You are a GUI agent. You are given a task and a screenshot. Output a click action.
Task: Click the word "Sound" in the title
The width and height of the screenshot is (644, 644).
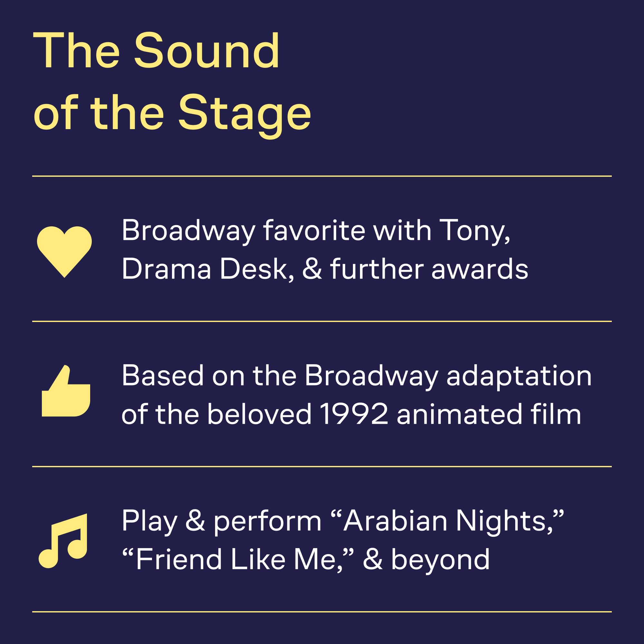tap(206, 51)
